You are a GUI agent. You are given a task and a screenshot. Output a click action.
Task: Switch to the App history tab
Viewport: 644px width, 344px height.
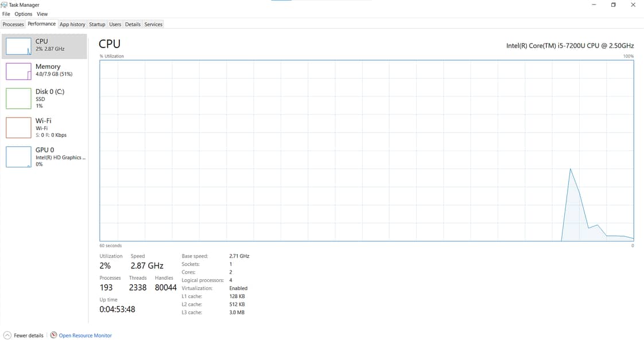[72, 24]
